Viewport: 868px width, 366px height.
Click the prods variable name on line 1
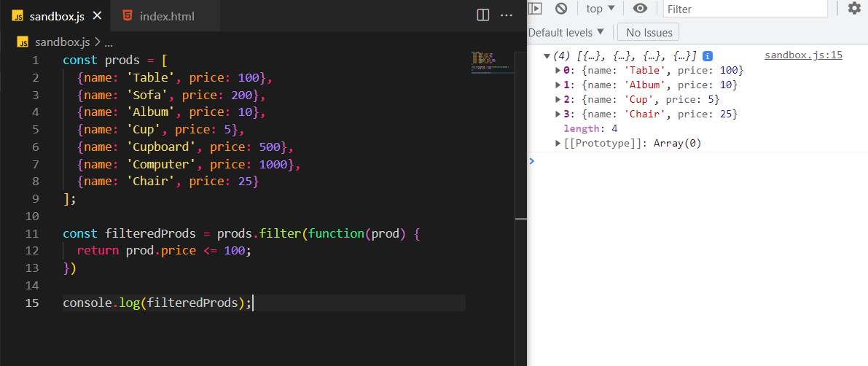(x=122, y=60)
